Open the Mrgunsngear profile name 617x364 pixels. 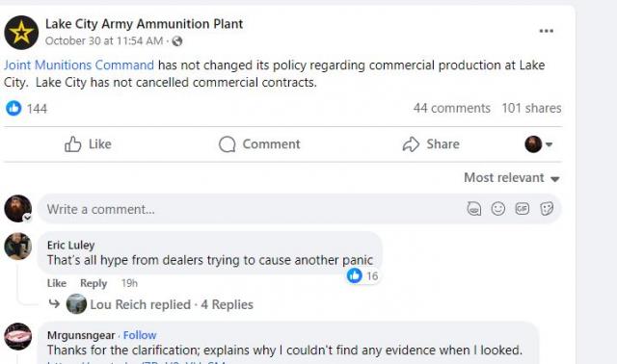[x=81, y=335]
